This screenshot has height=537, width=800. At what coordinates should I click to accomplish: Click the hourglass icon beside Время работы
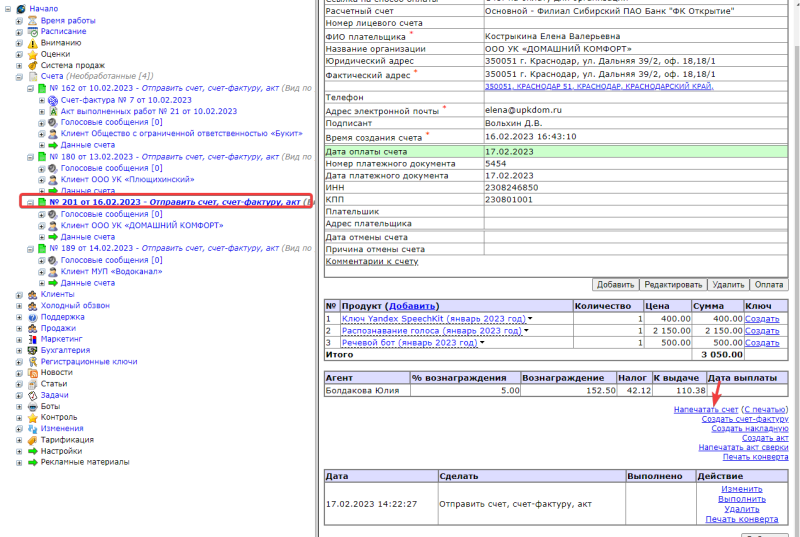[x=32, y=20]
